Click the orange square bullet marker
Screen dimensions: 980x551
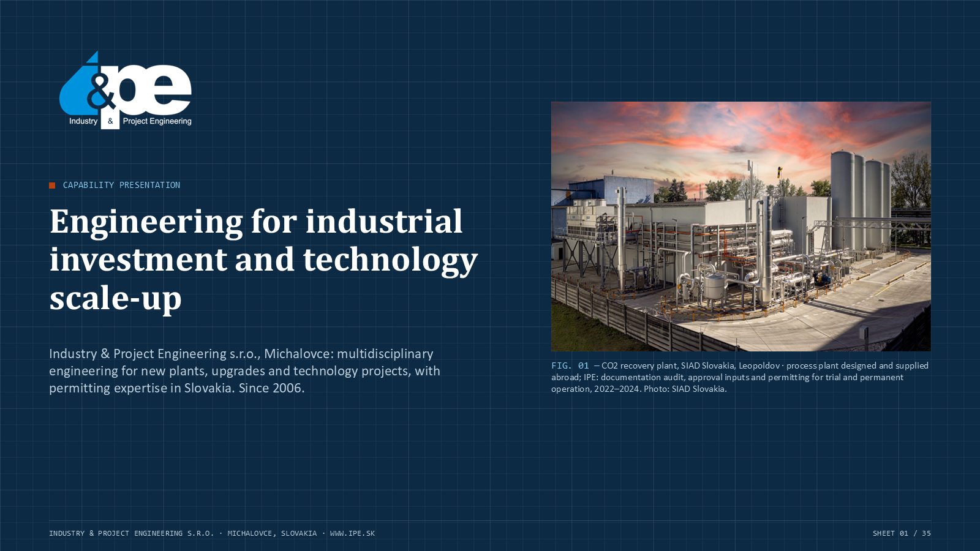click(x=52, y=185)
